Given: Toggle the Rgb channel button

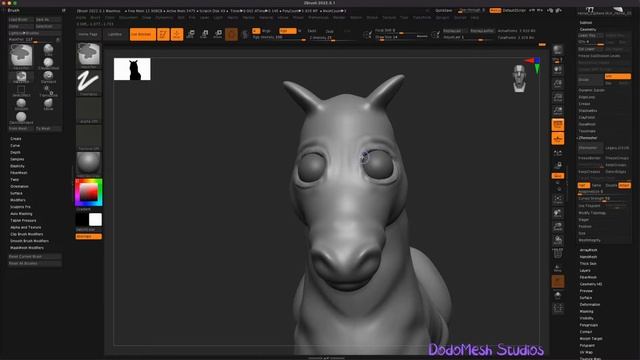Looking at the screenshot, I should click(x=288, y=31).
